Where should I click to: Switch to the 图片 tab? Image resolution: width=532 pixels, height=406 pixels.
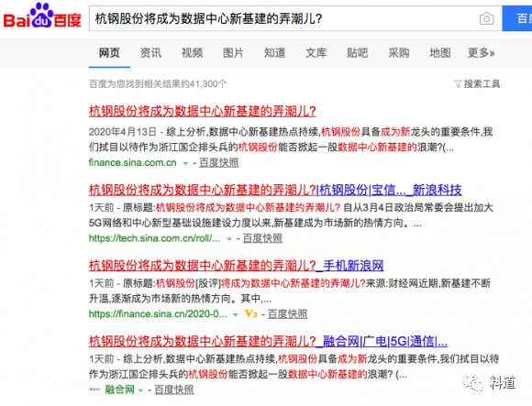click(x=233, y=53)
